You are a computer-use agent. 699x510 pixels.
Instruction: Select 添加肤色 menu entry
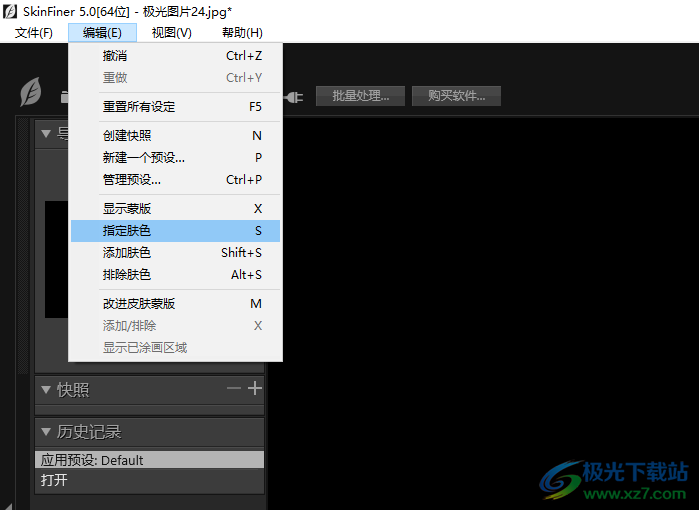point(175,253)
